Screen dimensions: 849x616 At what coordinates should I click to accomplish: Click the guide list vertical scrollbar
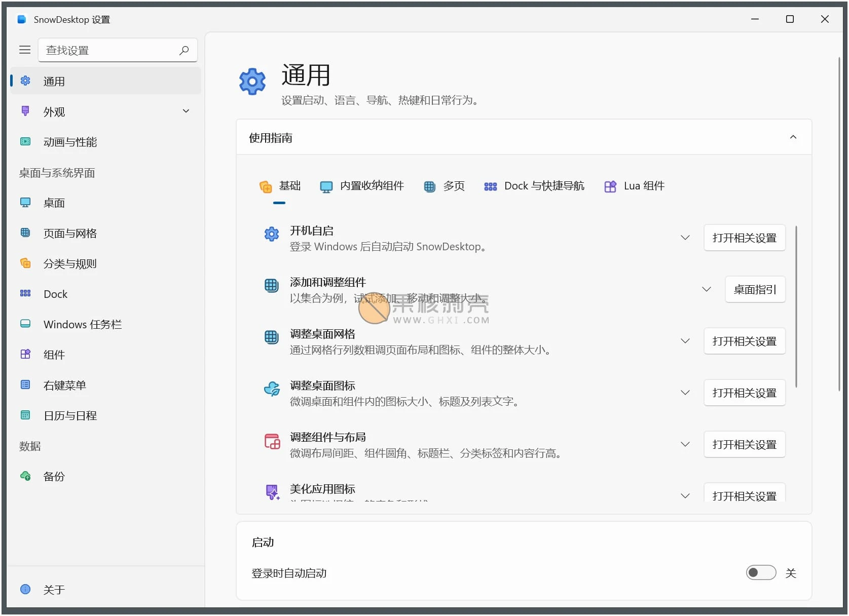click(796, 306)
